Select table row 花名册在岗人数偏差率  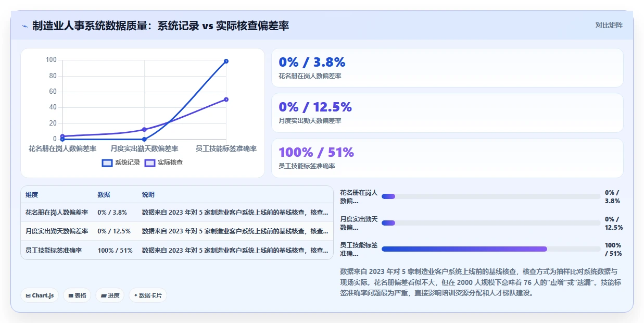[x=177, y=213]
